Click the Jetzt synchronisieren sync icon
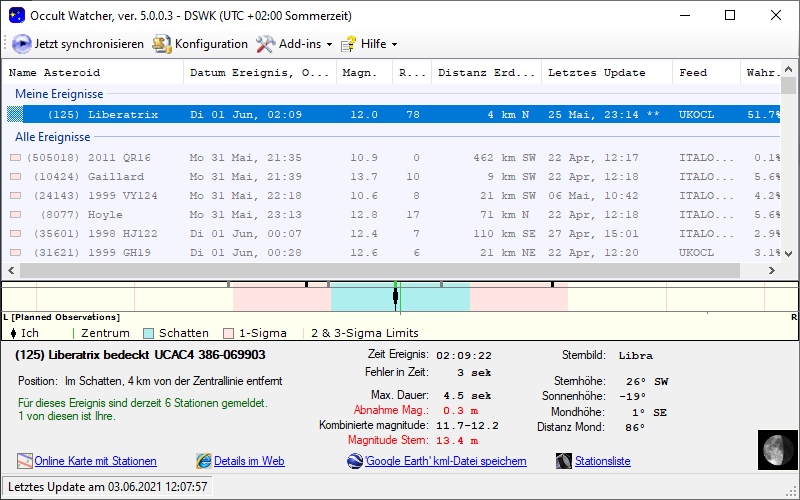 tap(22, 44)
